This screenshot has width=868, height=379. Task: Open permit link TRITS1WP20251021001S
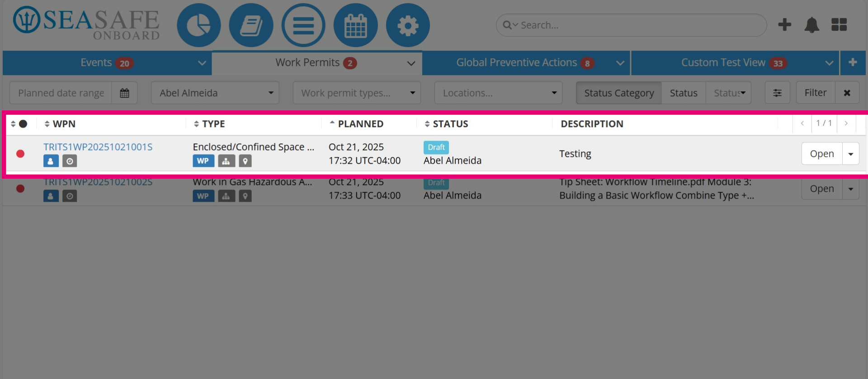tap(98, 147)
